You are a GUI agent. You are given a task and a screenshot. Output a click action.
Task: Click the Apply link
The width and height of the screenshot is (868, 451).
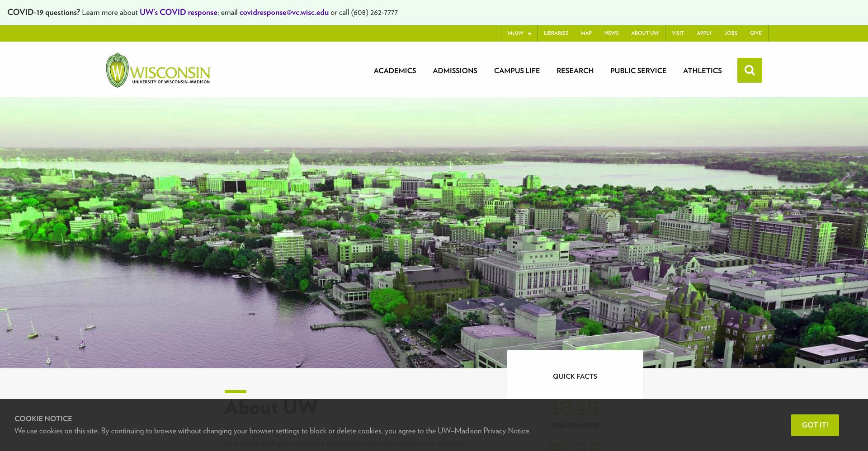coord(704,33)
